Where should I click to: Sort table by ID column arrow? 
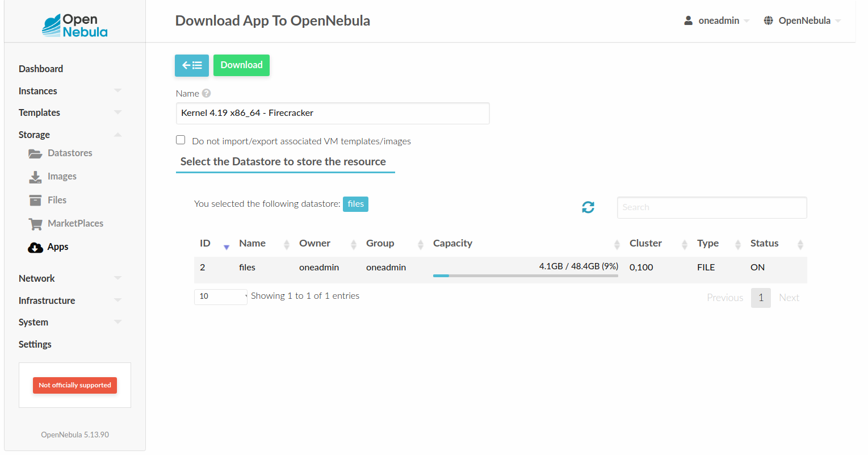click(x=227, y=247)
